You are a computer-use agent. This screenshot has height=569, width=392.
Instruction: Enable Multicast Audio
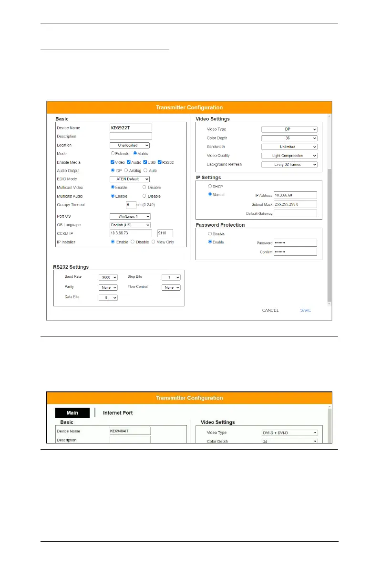(113, 196)
